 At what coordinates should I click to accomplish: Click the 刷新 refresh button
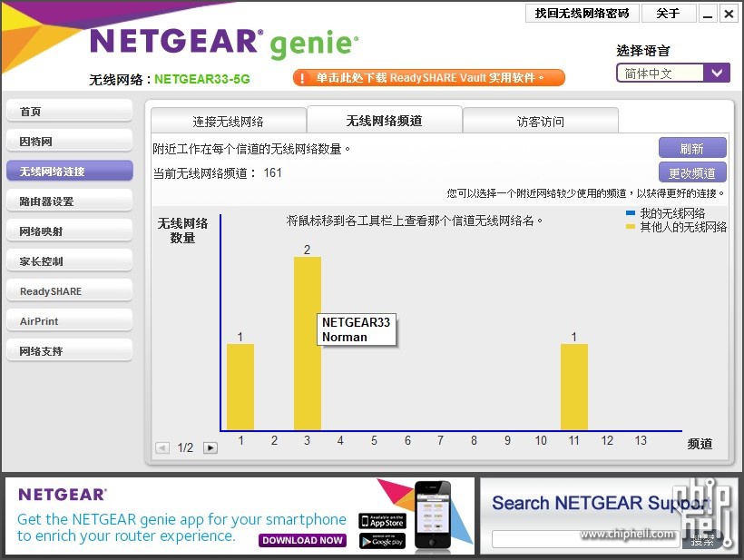click(692, 148)
